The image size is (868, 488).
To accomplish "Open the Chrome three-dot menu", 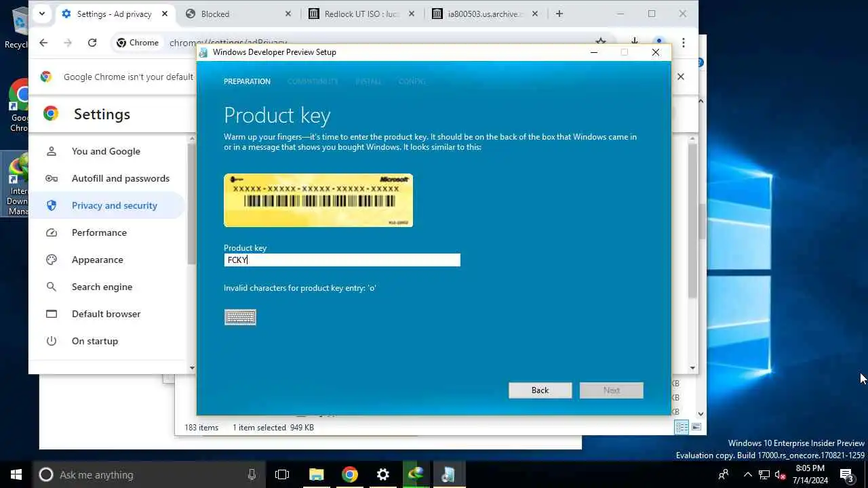I will (x=684, y=43).
